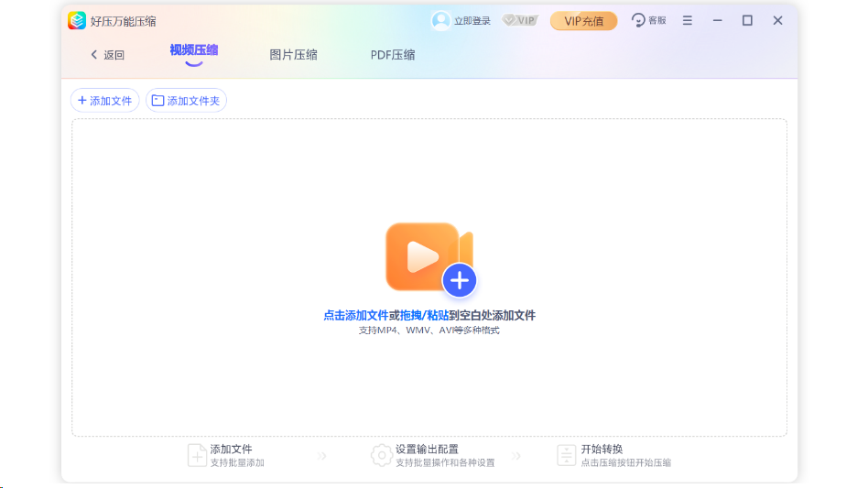This screenshot has width=868, height=488.
Task: Contact 客服 customer service
Action: [x=649, y=20]
